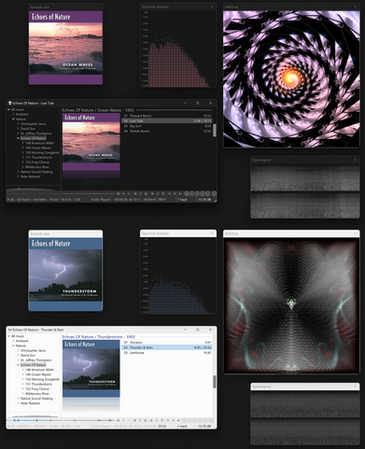The image size is (365, 449).
Task: Close the dark Spectrum Analyzer panel
Action: (x=212, y=7)
